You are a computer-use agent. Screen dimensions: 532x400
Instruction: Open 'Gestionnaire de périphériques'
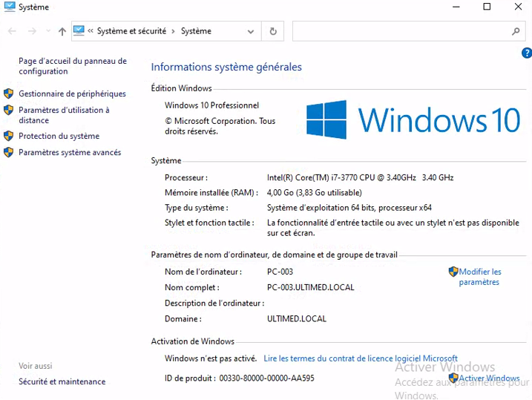pyautogui.click(x=72, y=94)
